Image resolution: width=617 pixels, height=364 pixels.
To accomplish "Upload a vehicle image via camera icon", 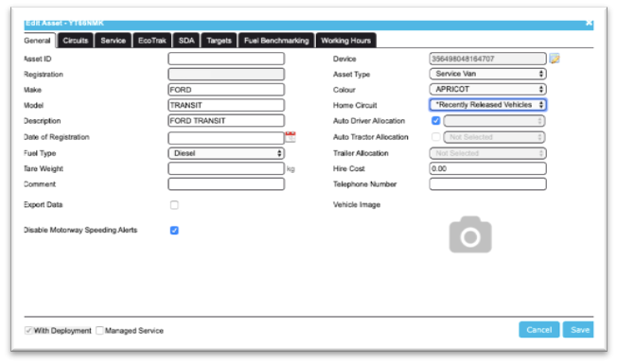I will coord(470,234).
